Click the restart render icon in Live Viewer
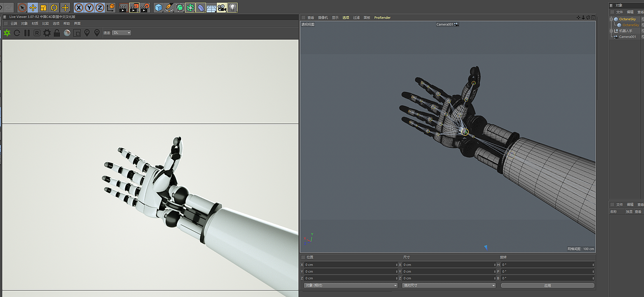Viewport: 644px width, 297px height. [x=17, y=33]
